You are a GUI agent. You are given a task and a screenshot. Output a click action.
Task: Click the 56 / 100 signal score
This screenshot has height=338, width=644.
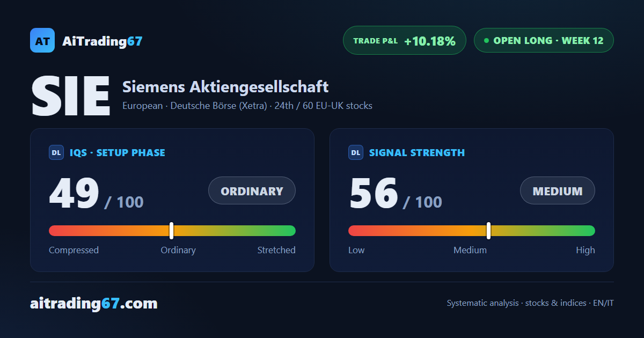(x=396, y=194)
